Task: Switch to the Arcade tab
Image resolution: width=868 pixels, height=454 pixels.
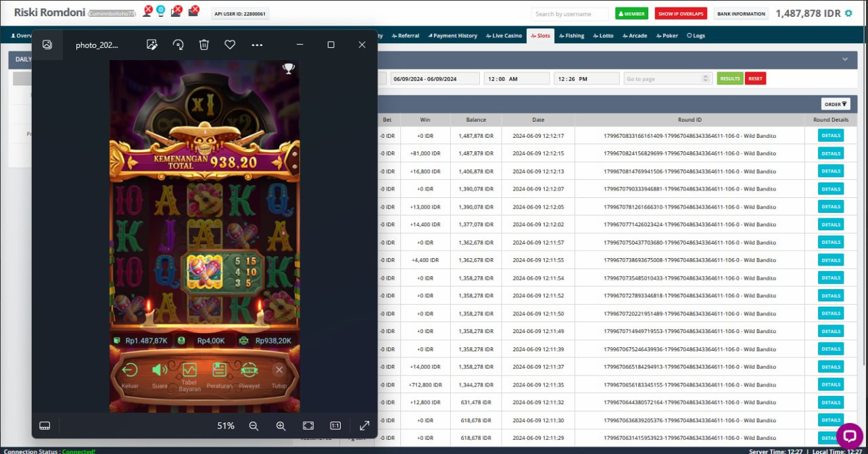Action: (634, 36)
